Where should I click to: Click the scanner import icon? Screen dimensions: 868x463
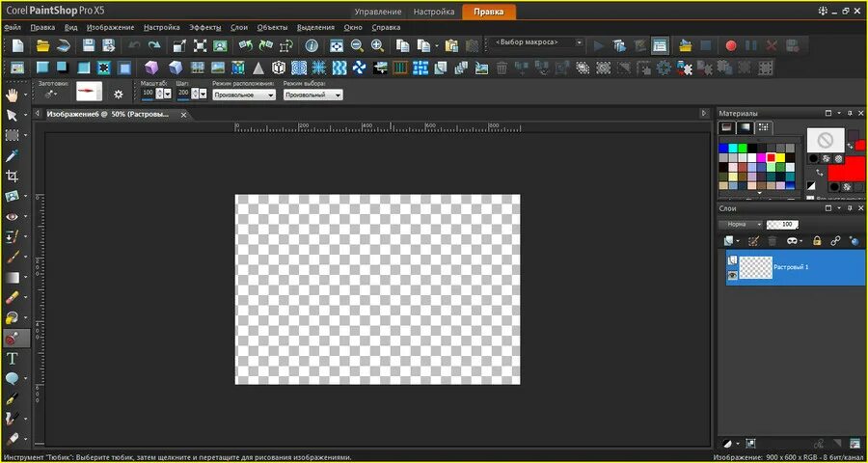[64, 46]
